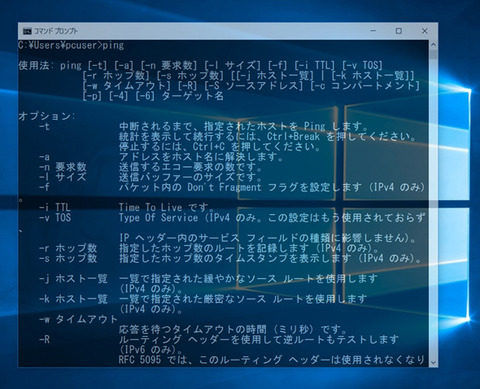Click the Don't Fragment flag description
This screenshot has width=480, height=389.
[x=272, y=187]
